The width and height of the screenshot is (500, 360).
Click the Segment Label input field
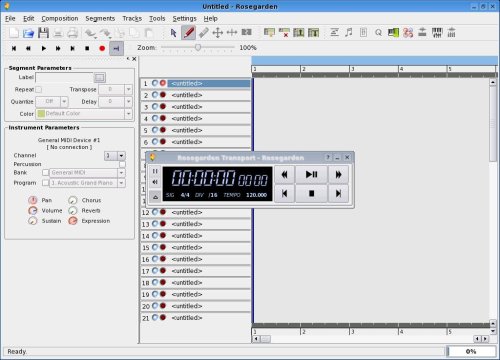tap(64, 78)
